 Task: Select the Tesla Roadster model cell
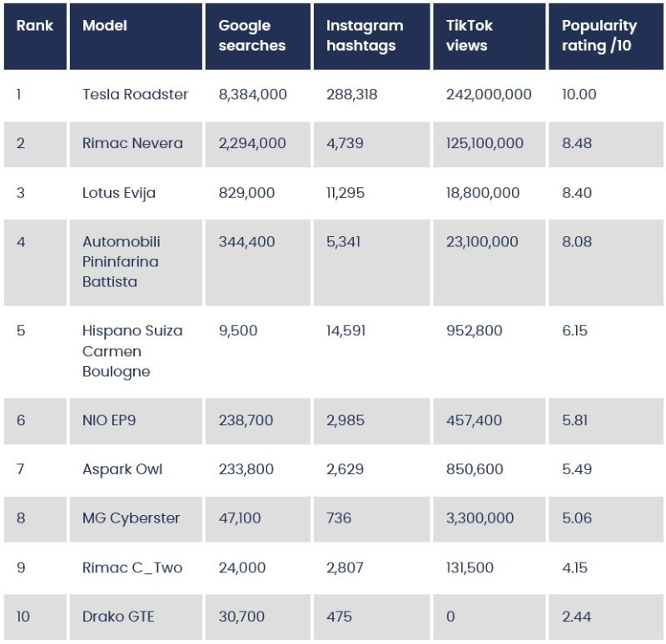[135, 94]
